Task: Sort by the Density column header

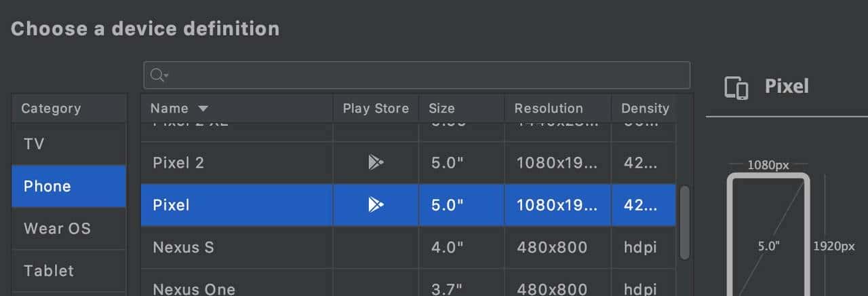Action: click(646, 109)
